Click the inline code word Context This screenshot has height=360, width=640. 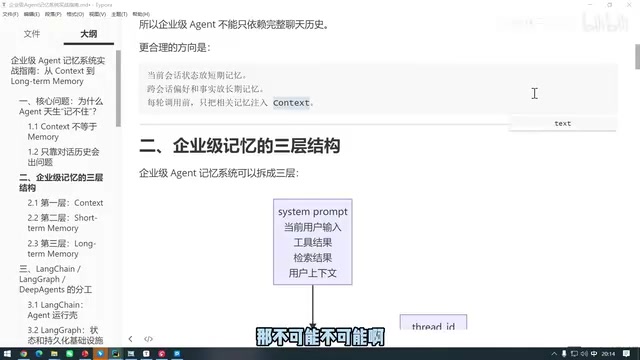pos(291,103)
